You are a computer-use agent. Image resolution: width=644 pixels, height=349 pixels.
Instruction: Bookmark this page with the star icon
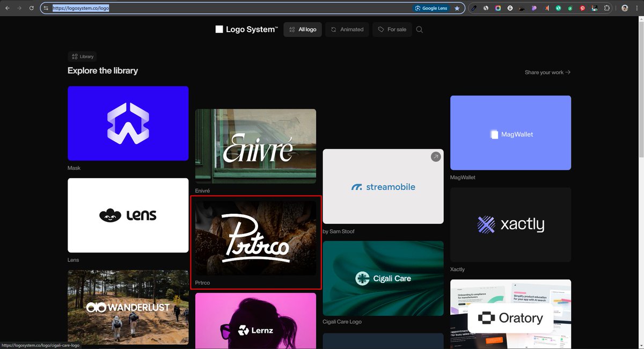[x=457, y=8]
